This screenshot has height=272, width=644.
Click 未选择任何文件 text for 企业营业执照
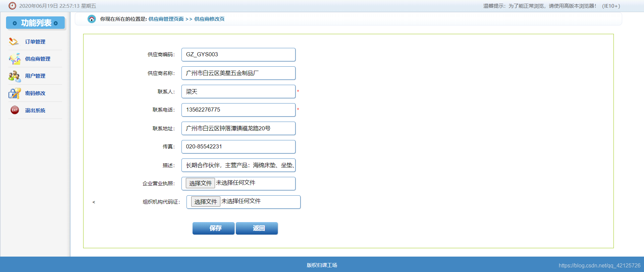pos(236,183)
